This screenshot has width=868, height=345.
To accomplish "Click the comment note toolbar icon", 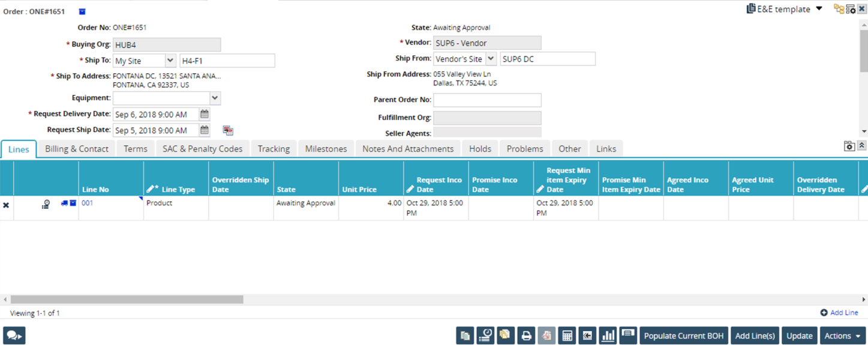I will (628, 336).
